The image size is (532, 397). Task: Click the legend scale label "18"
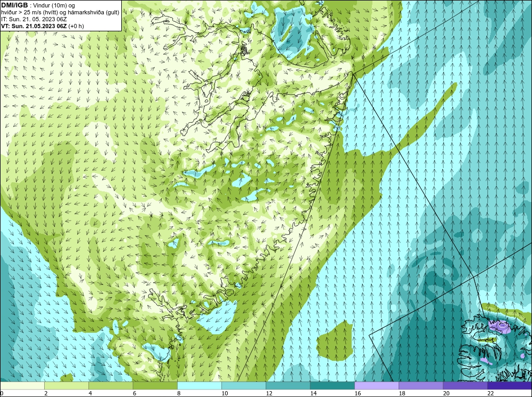[x=402, y=393]
